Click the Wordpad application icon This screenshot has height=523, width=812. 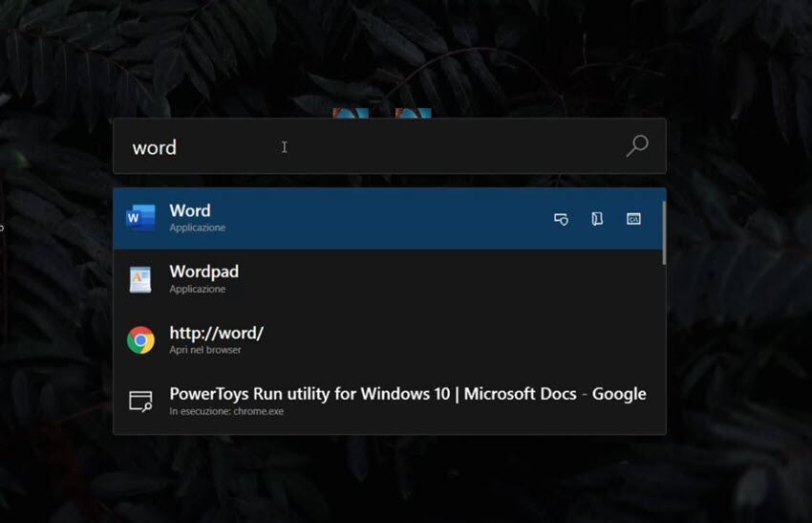pyautogui.click(x=140, y=279)
